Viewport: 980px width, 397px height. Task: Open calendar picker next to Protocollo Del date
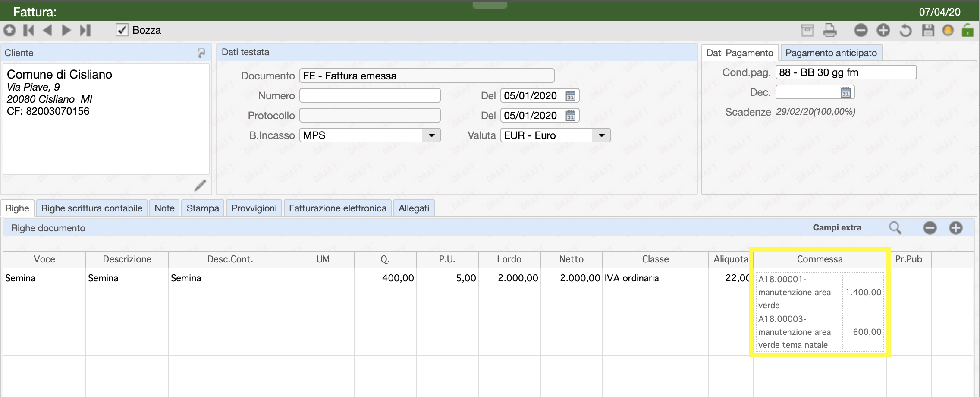[x=570, y=115]
